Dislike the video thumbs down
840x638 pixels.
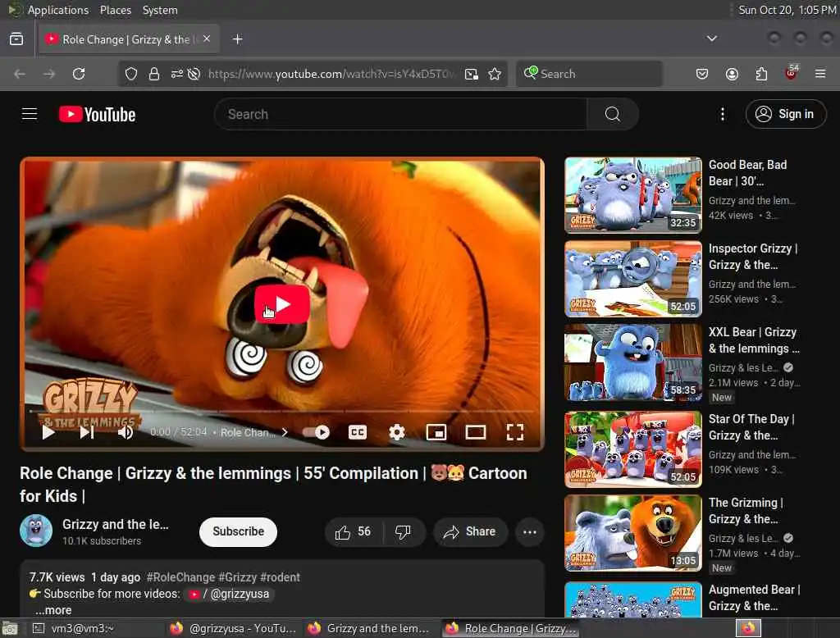(x=403, y=532)
